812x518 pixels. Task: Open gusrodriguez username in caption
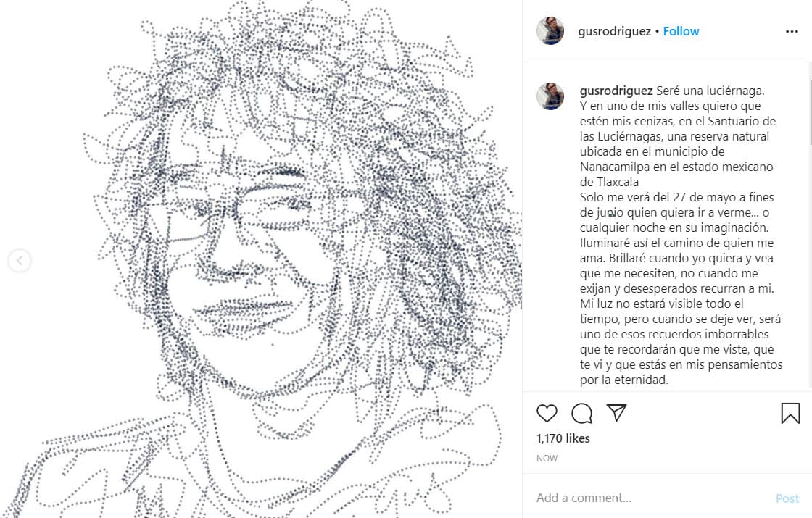616,91
